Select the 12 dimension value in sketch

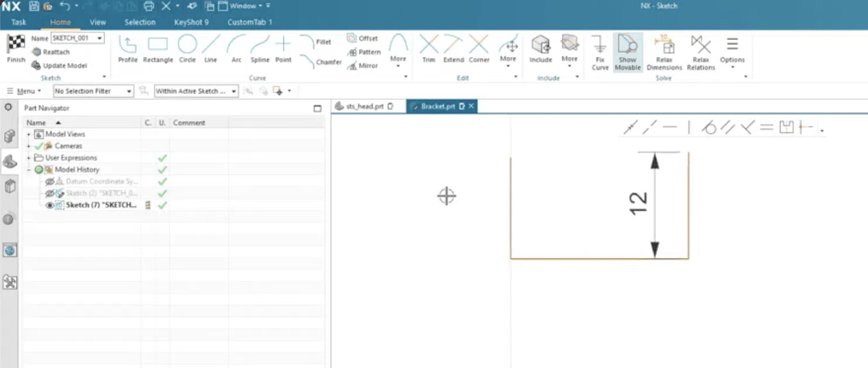pos(638,203)
